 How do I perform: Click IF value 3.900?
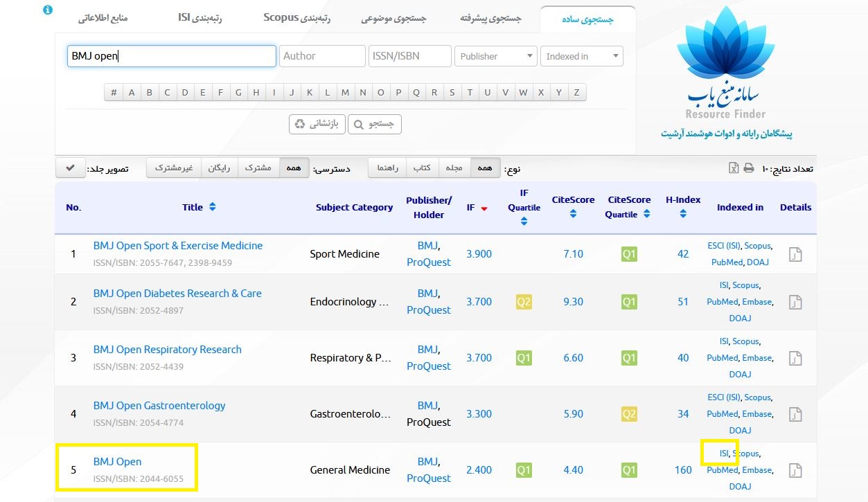pos(479,254)
